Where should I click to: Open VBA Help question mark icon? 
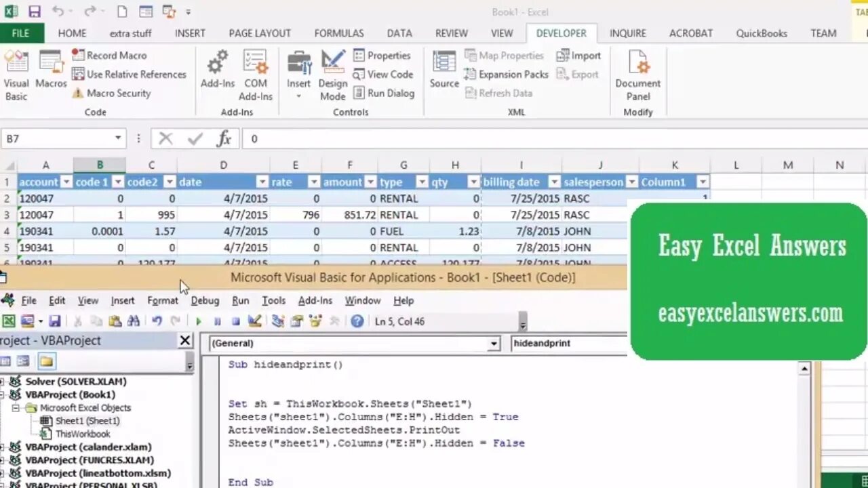pos(357,321)
